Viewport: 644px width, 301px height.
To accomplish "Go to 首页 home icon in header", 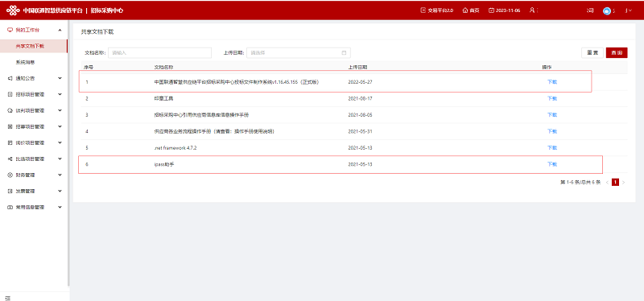I will pyautogui.click(x=465, y=10).
